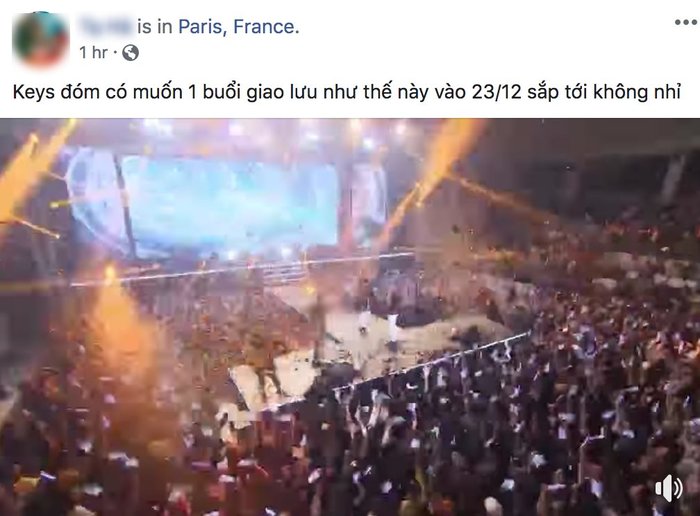Play the concert video in the post
The image size is (700, 516).
click(350, 317)
